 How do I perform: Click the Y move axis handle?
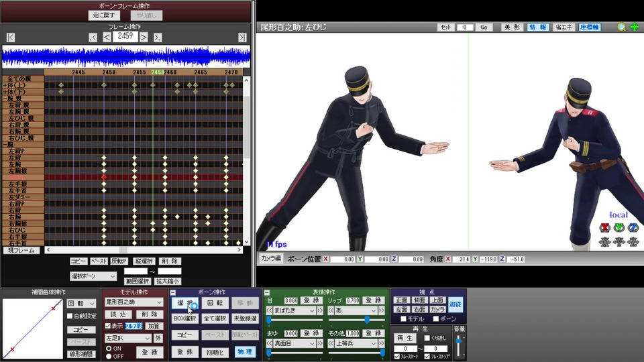pos(619,242)
